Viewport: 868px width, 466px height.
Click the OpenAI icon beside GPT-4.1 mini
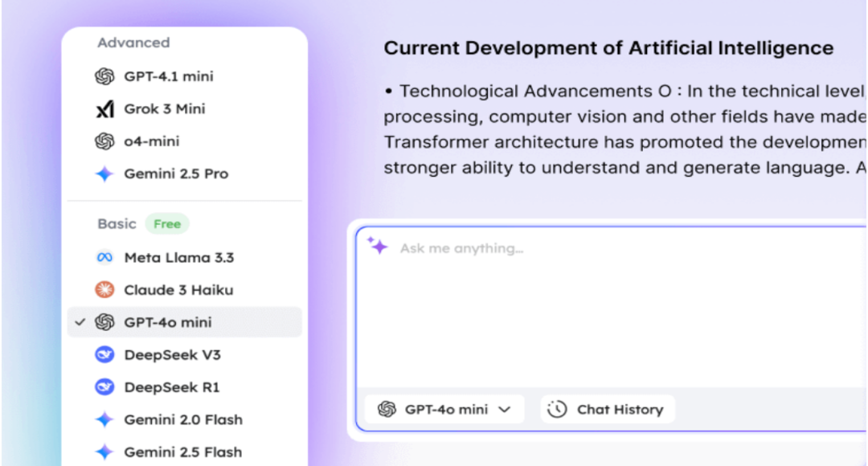104,77
